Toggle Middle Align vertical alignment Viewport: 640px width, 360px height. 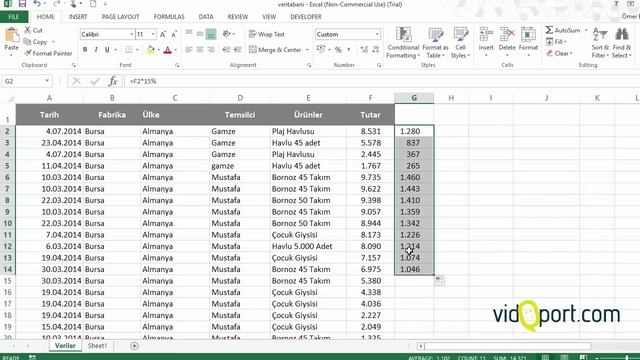(200, 34)
